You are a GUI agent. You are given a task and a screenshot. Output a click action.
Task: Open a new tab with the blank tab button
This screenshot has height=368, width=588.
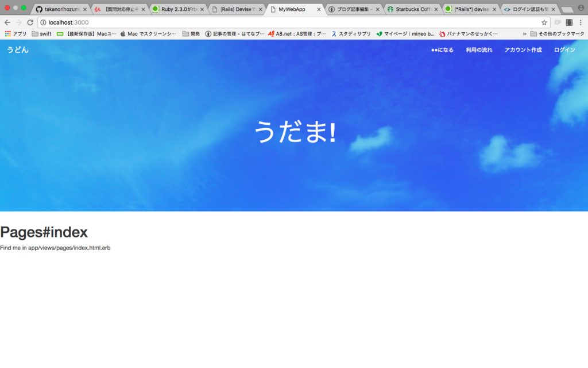567,10
